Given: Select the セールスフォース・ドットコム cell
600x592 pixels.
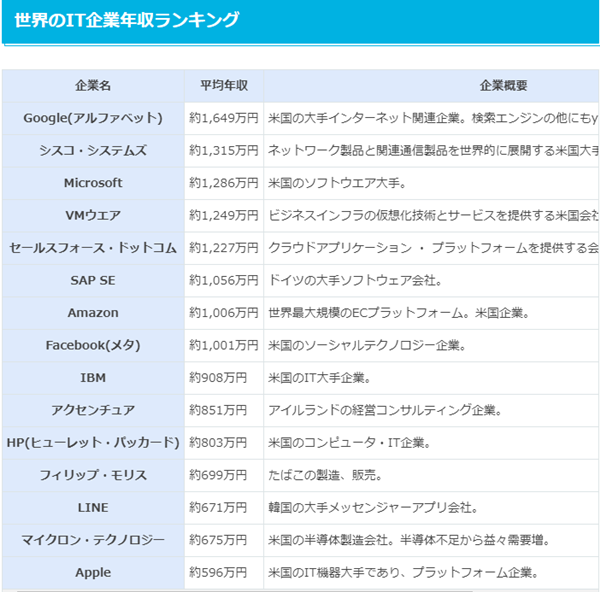Looking at the screenshot, I should [x=93, y=248].
